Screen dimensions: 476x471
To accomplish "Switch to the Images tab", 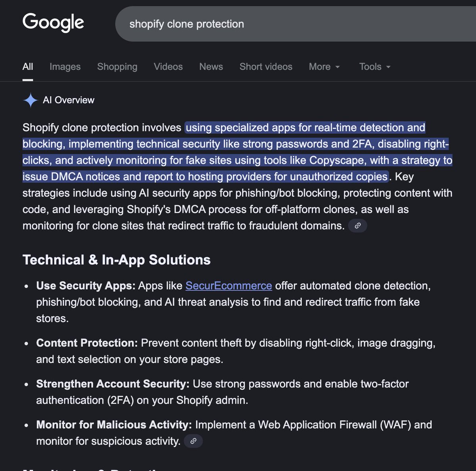I will pos(65,67).
